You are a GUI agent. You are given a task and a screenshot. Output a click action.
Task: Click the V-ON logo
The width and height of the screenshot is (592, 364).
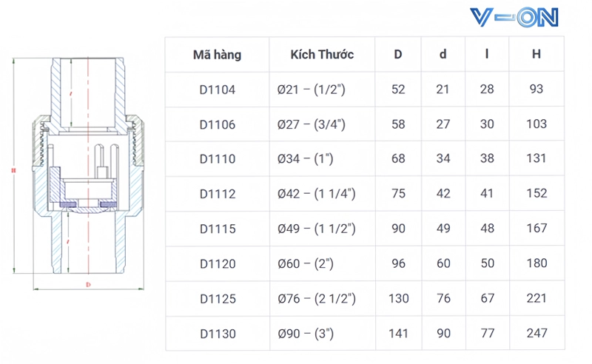pyautogui.click(x=514, y=17)
